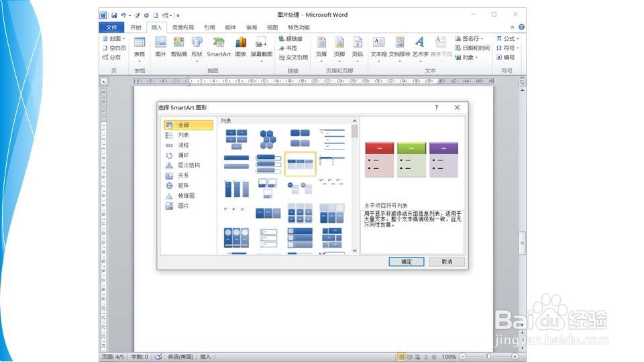The height and width of the screenshot is (362, 644).
Task: Insert a 空白页 blank page
Action: (114, 48)
